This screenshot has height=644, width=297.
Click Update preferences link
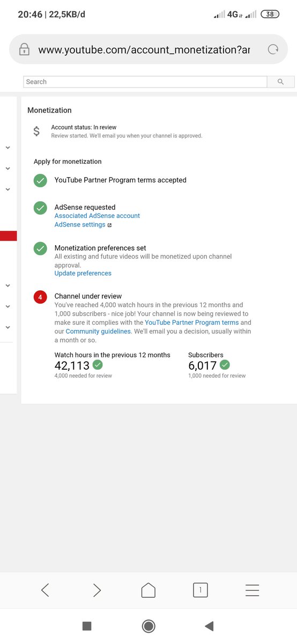click(83, 273)
